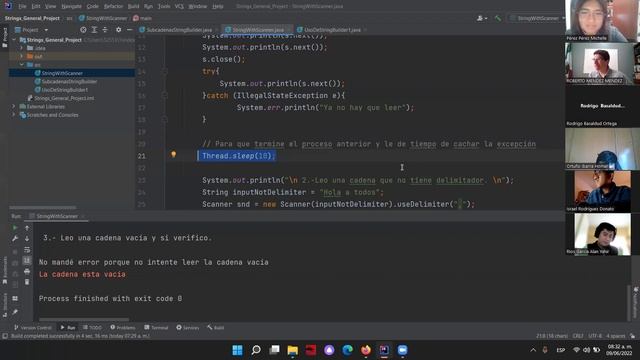Expand Scratches and Consoles node
This screenshot has height=360, width=640.
(14, 115)
